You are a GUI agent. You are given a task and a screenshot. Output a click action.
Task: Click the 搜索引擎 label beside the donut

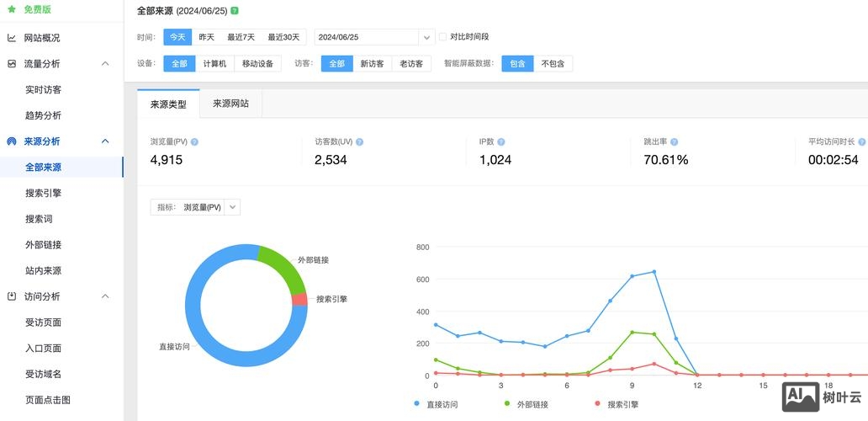pyautogui.click(x=331, y=299)
